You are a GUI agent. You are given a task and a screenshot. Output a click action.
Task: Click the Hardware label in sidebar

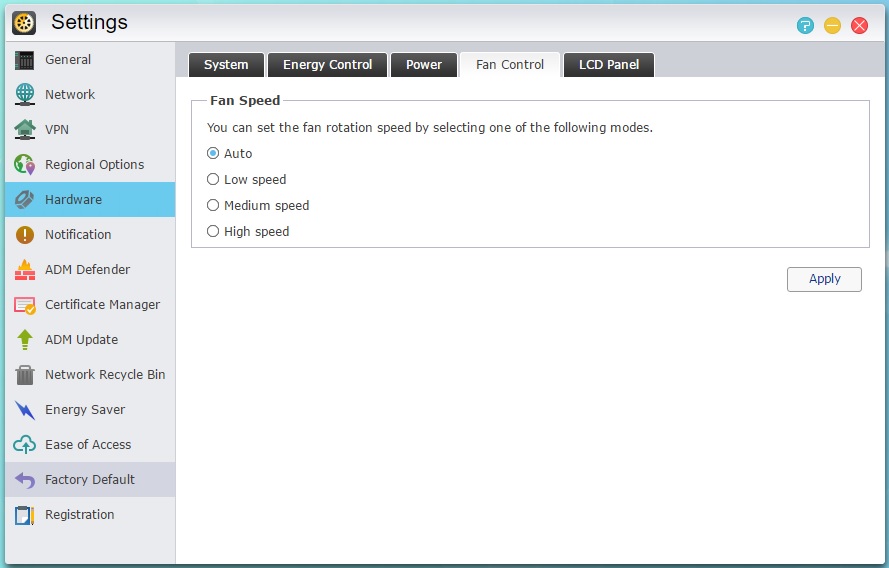pyautogui.click(x=73, y=200)
